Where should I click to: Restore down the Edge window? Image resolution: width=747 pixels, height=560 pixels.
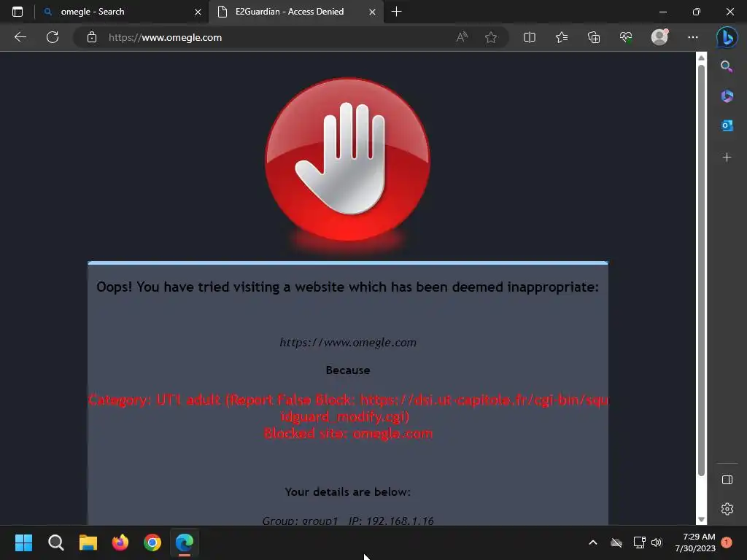[x=697, y=12]
